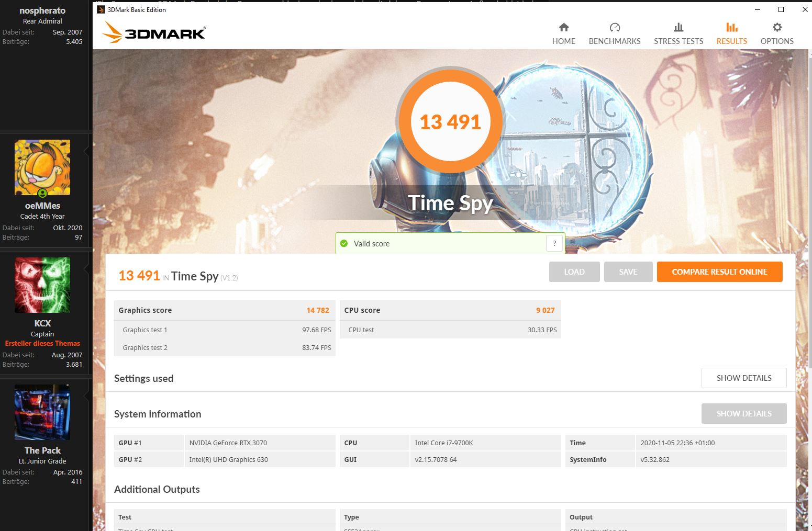Select Graphics test 2 row
The image size is (812, 531).
[x=225, y=347]
